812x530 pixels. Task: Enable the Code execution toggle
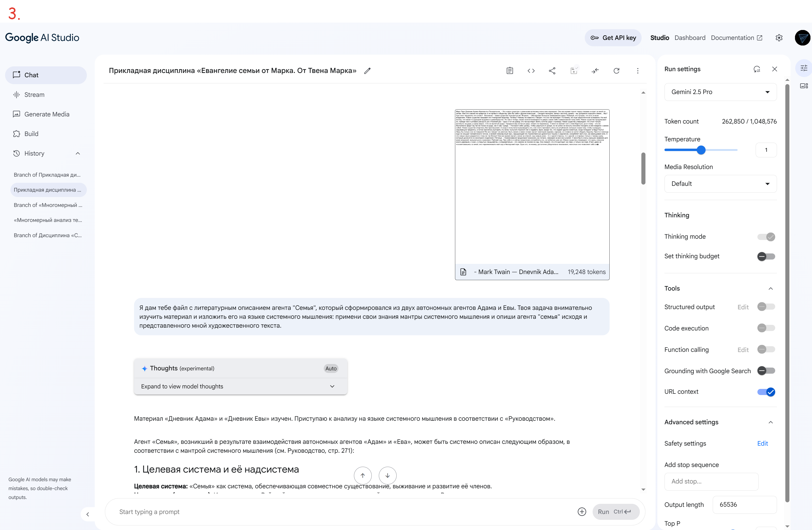766,328
